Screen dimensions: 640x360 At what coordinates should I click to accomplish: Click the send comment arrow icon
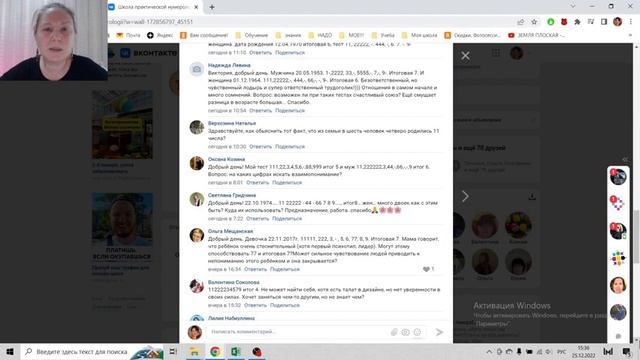pyautogui.click(x=439, y=332)
